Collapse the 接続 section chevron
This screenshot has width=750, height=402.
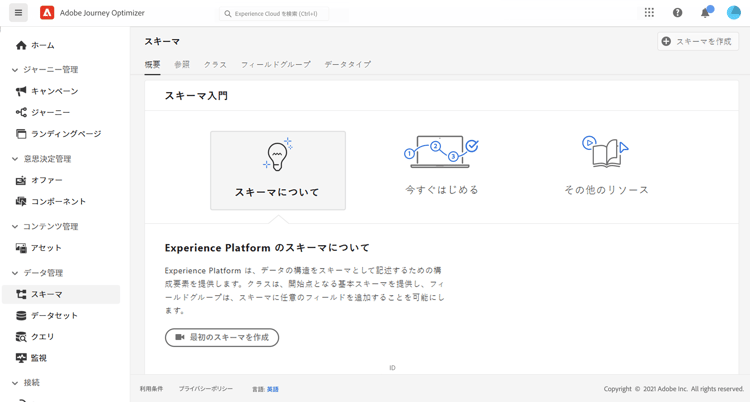tap(14, 383)
